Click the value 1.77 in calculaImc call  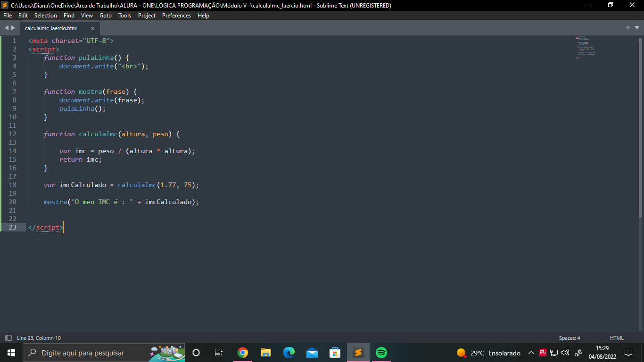pyautogui.click(x=168, y=185)
